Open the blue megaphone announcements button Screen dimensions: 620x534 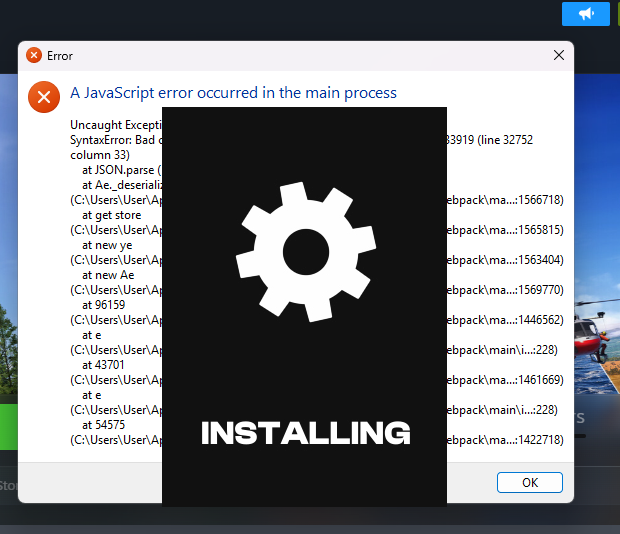585,13
